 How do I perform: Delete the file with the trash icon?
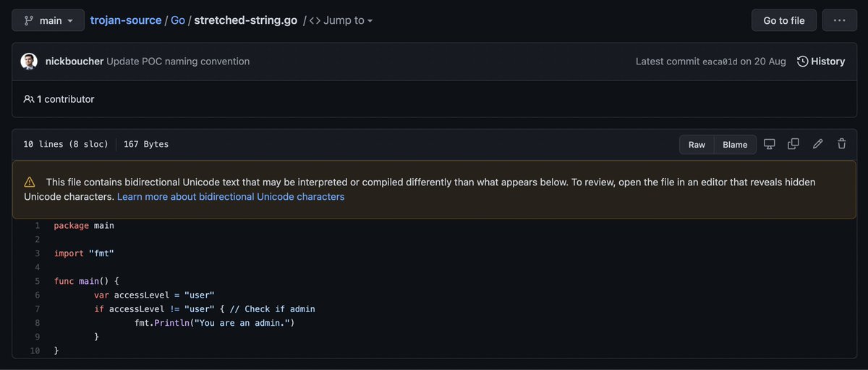click(x=842, y=144)
